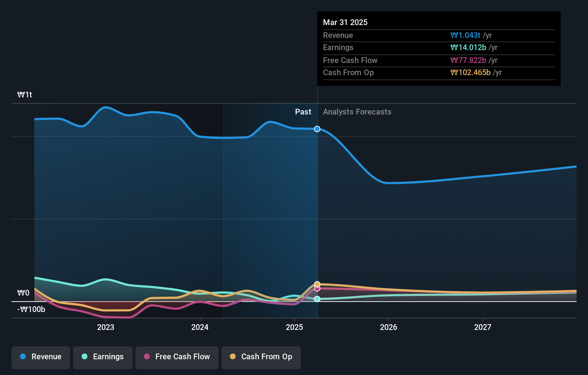The width and height of the screenshot is (588, 375).
Task: Select the orange Cash From Op legend dot
Action: click(x=233, y=357)
